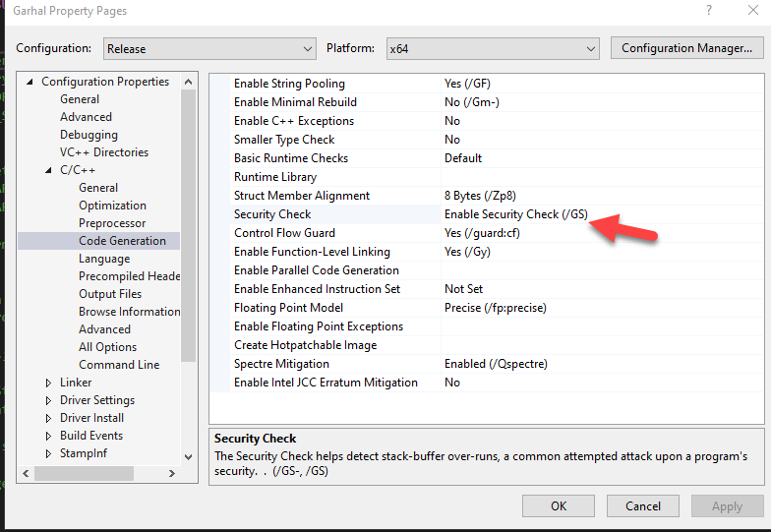Expand the Driver Install tree node
The height and width of the screenshot is (532, 771).
point(48,418)
